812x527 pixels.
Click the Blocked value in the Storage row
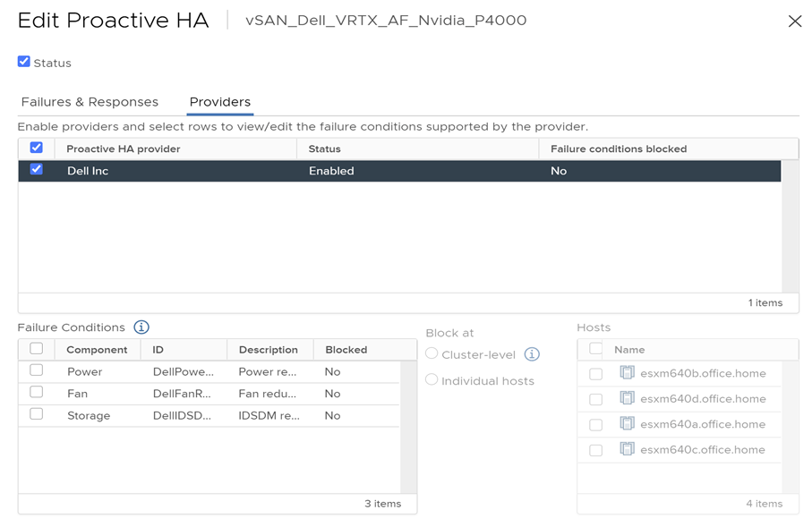pos(332,416)
